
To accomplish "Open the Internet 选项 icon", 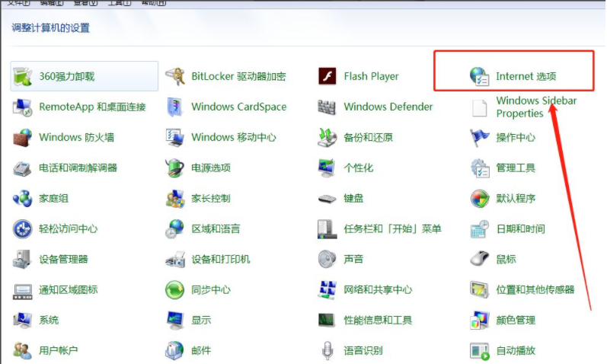I will click(480, 76).
